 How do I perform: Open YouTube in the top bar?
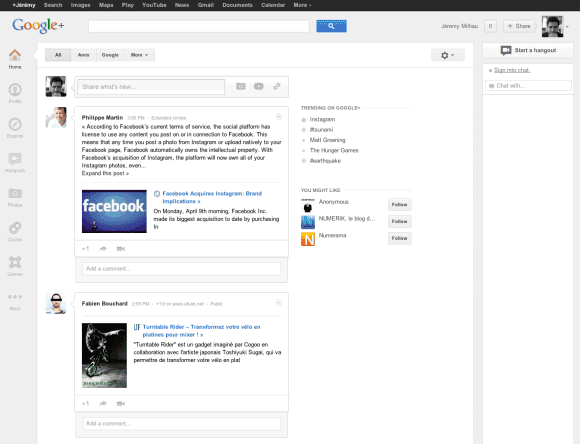(154, 5)
